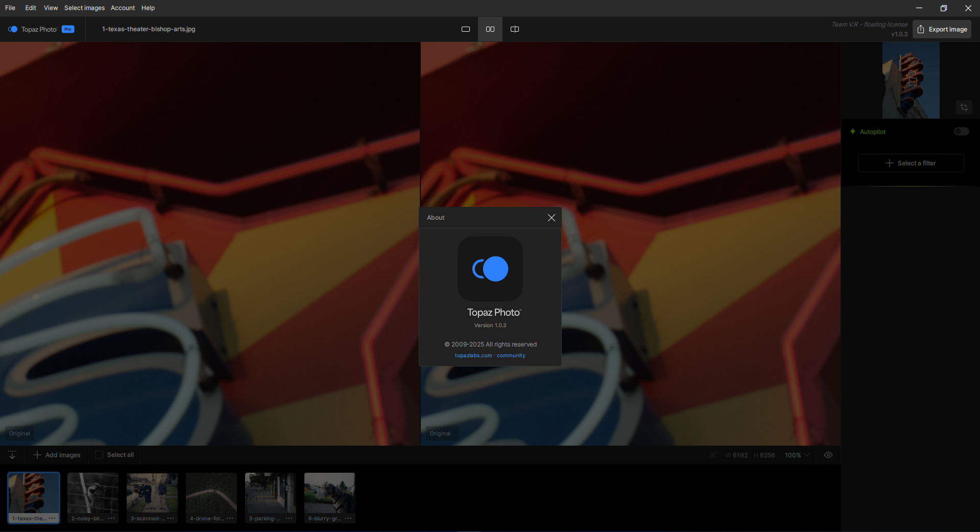This screenshot has width=980, height=532.
Task: Switch to side-by-side view layout
Action: tap(490, 29)
